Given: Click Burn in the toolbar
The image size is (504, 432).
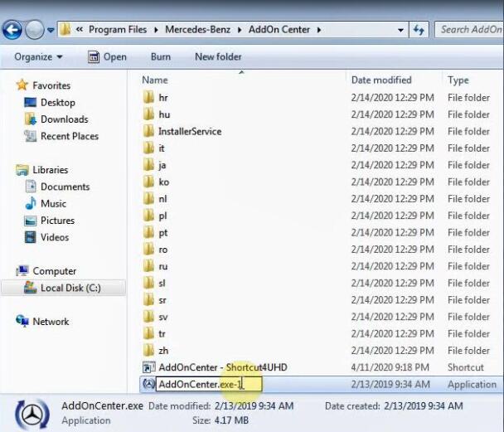Looking at the screenshot, I should click(161, 57).
